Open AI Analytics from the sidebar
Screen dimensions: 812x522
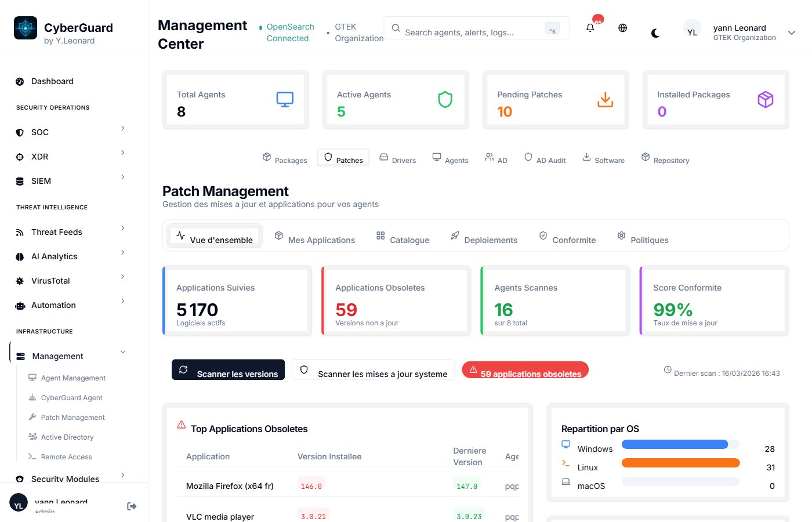[55, 256]
